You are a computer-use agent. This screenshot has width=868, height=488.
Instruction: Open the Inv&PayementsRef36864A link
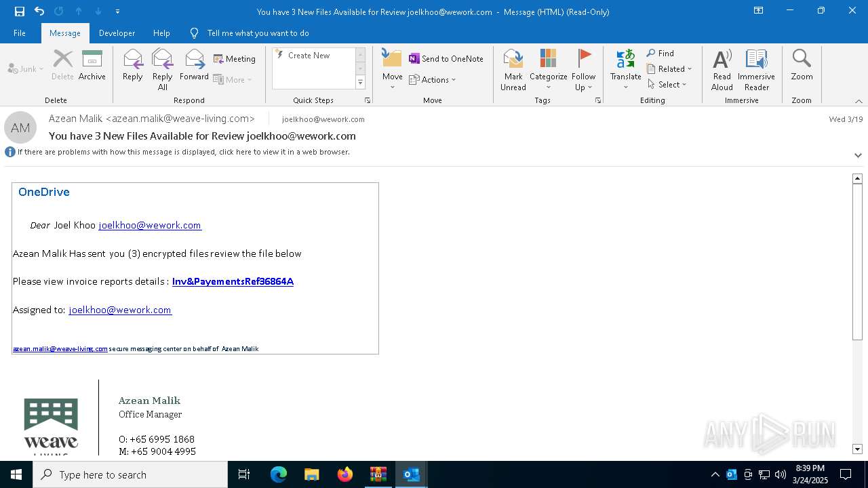tap(233, 281)
